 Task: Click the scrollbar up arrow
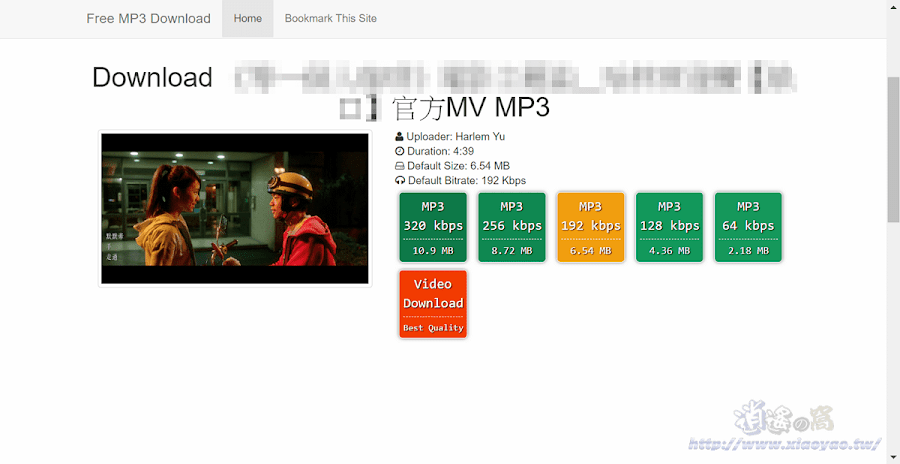(x=894, y=5)
